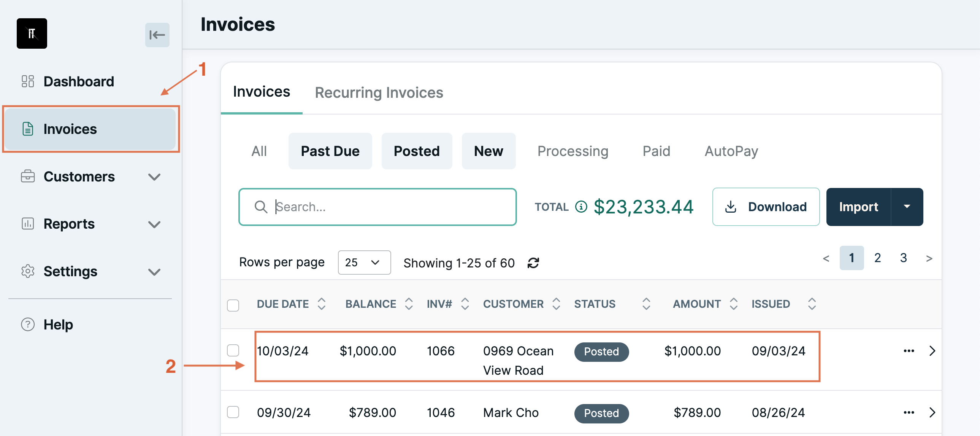Open the Import button
This screenshot has height=436, width=980.
[858, 207]
